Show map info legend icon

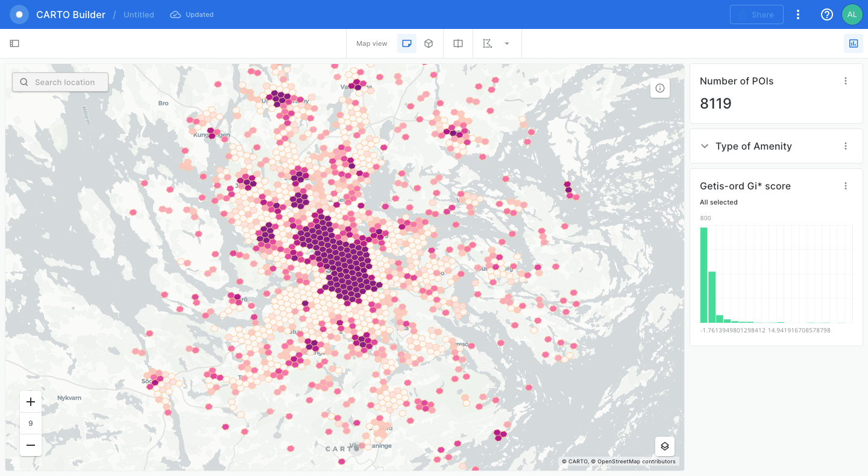pos(660,88)
